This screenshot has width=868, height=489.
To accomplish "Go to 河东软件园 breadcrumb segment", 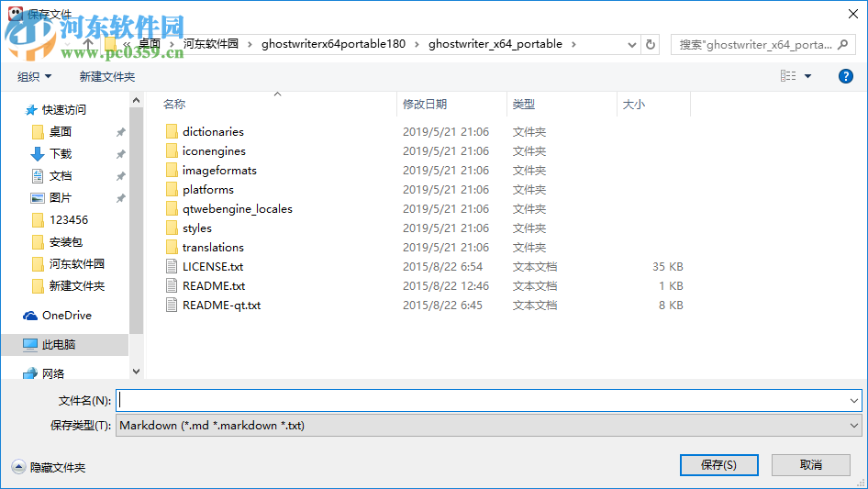I will pyautogui.click(x=210, y=44).
